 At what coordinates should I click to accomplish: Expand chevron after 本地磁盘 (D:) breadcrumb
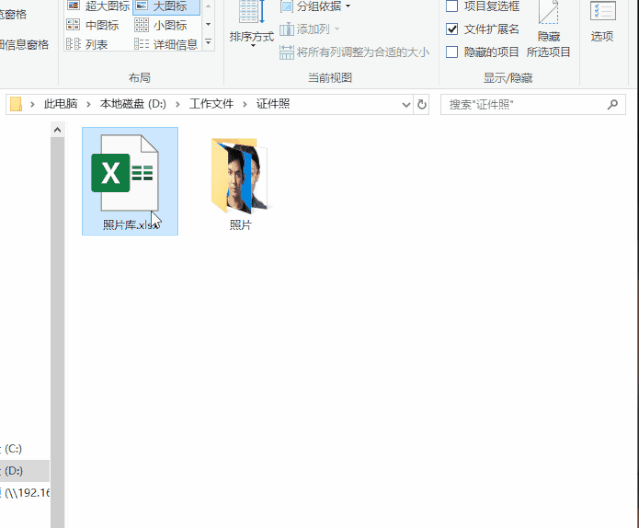(178, 105)
